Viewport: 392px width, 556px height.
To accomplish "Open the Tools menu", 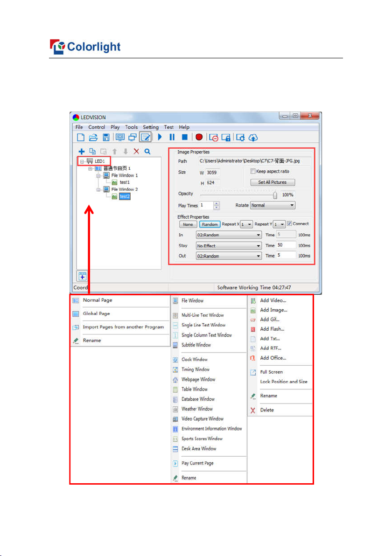I will (131, 127).
